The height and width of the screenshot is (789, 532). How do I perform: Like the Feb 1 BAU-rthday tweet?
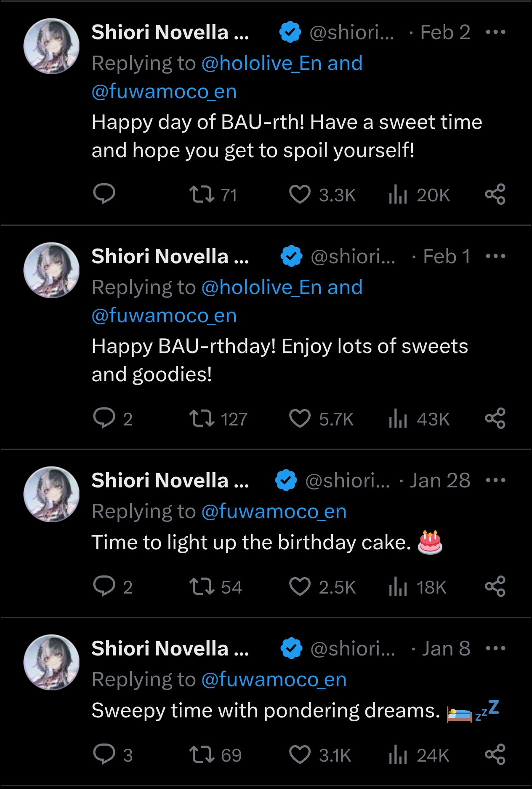click(x=300, y=419)
